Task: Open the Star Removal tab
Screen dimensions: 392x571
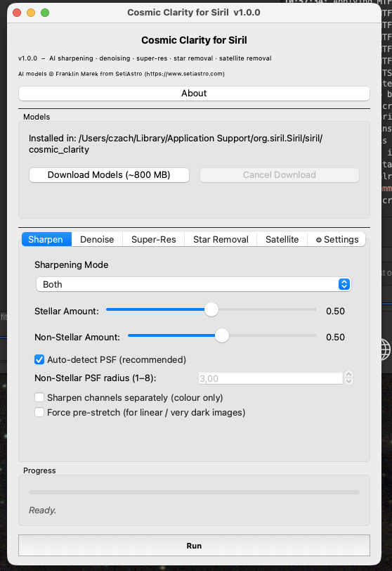Action: pyautogui.click(x=221, y=239)
